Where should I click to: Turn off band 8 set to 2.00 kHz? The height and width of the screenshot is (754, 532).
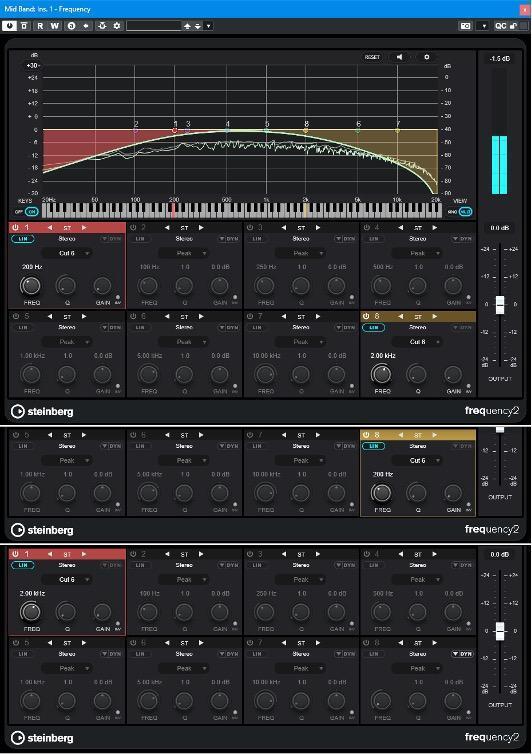point(366,316)
